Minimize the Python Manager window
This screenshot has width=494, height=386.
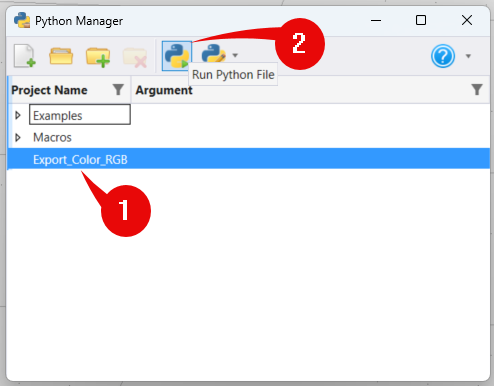tap(376, 21)
